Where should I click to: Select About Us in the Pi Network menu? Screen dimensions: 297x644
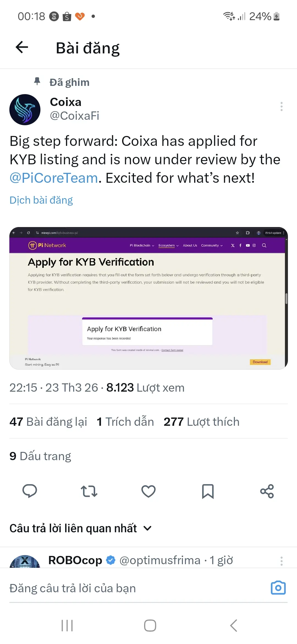190,245
